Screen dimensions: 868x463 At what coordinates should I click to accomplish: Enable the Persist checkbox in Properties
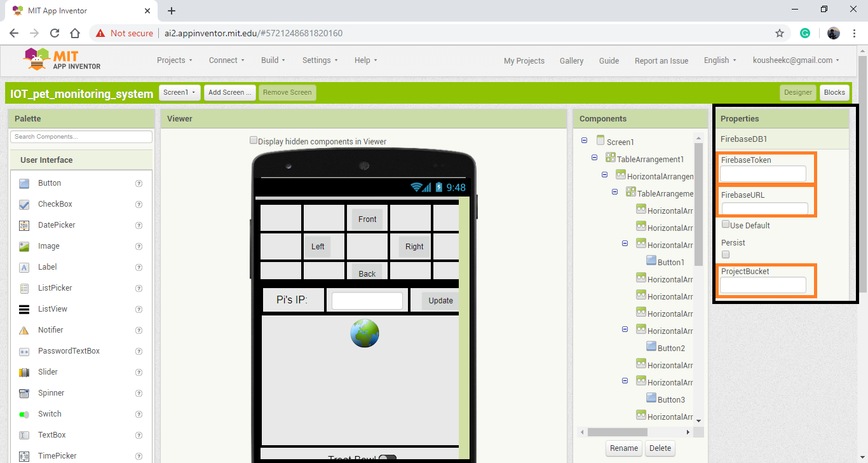[725, 254]
